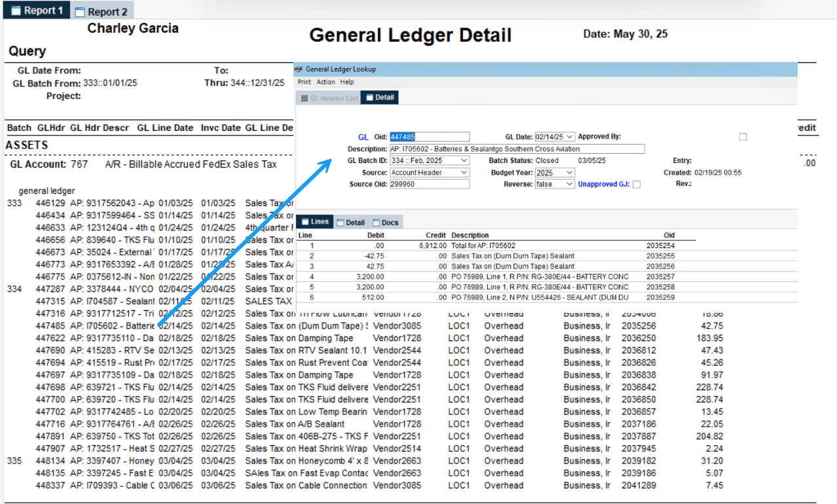Image resolution: width=837 pixels, height=504 pixels.
Task: Open the Print menu
Action: point(304,82)
